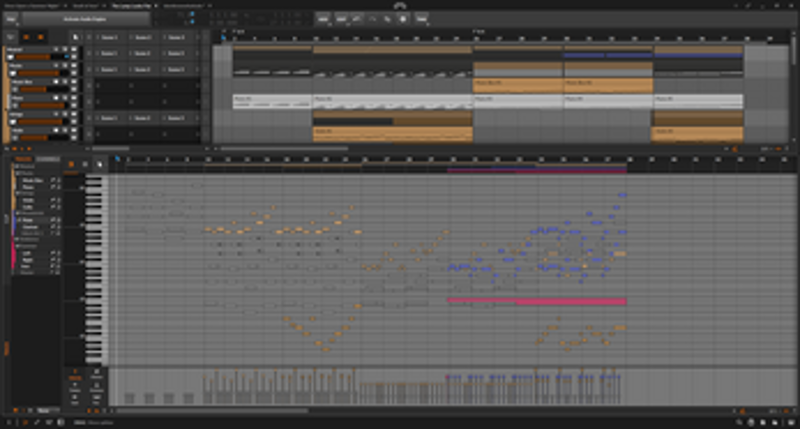Select orange note-edit mode icon in piano roll
This screenshot has width=800, height=429.
pyautogui.click(x=71, y=164)
